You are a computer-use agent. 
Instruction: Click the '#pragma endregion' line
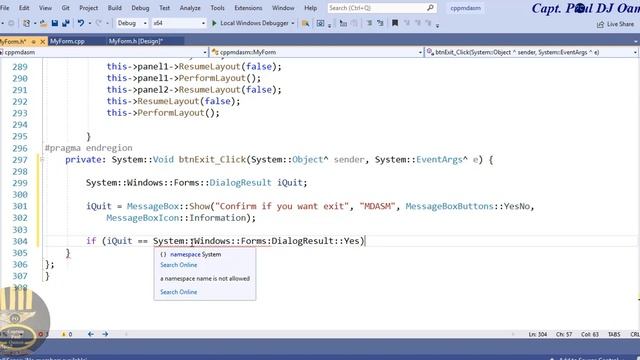89,148
